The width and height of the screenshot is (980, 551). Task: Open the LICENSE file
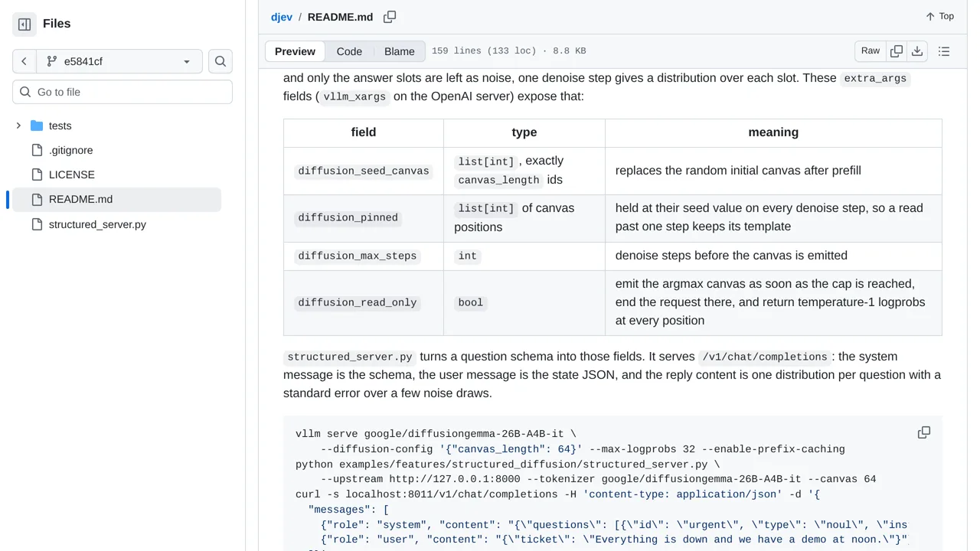click(71, 174)
